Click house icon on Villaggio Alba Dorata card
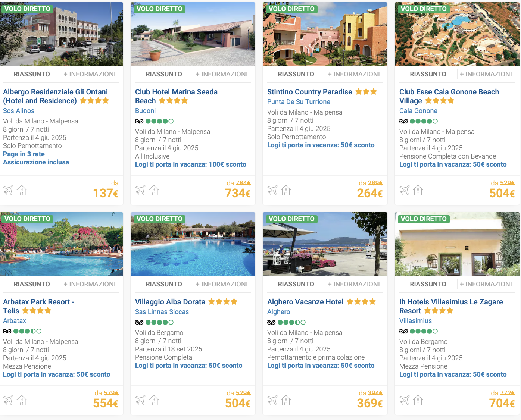Viewport: 521px width, 420px height. (x=154, y=400)
